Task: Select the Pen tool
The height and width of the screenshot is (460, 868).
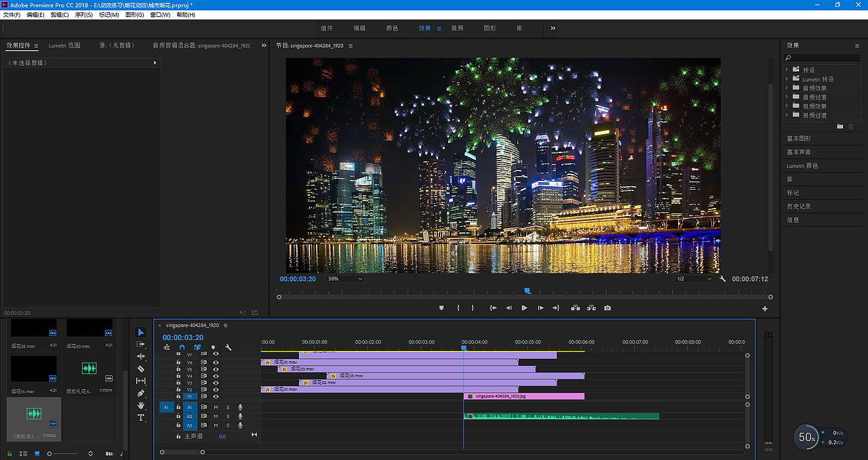Action: [141, 393]
